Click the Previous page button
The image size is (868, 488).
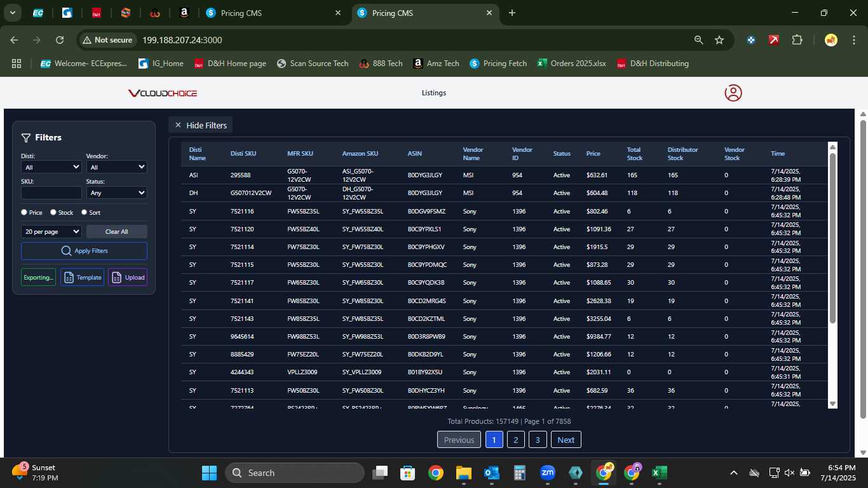coord(459,440)
